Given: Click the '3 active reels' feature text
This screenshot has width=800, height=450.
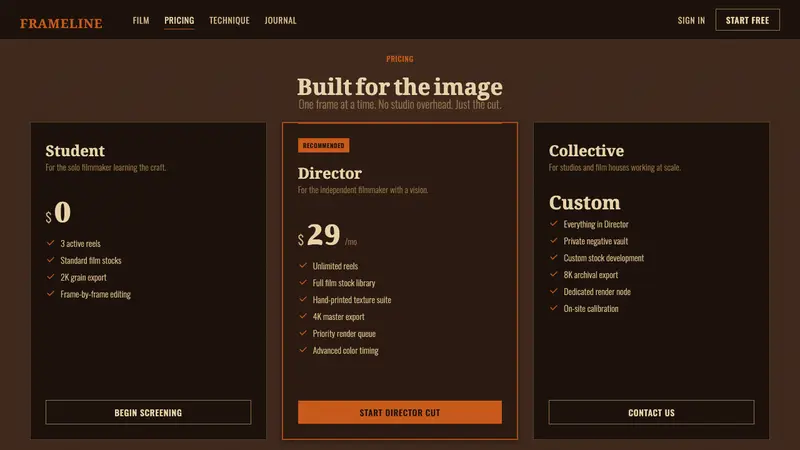Looking at the screenshot, I should point(80,244).
